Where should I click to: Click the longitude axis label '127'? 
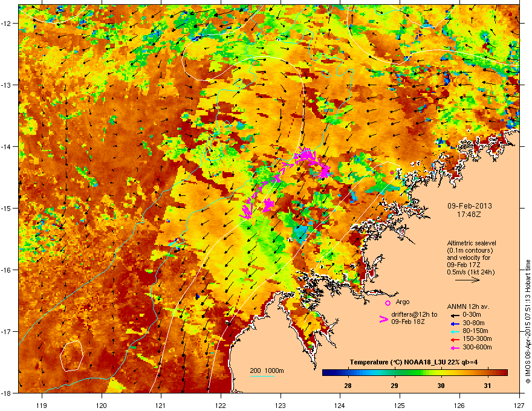pyautogui.click(x=519, y=406)
